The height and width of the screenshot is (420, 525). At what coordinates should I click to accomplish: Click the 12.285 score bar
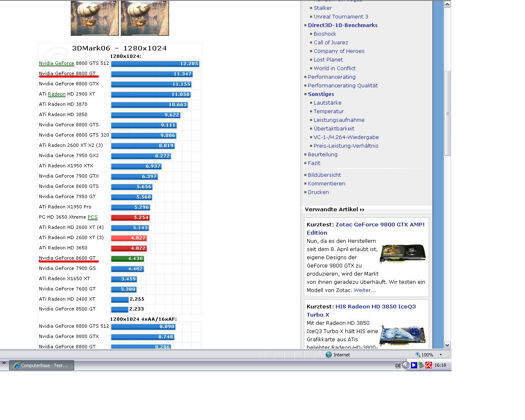coord(155,64)
